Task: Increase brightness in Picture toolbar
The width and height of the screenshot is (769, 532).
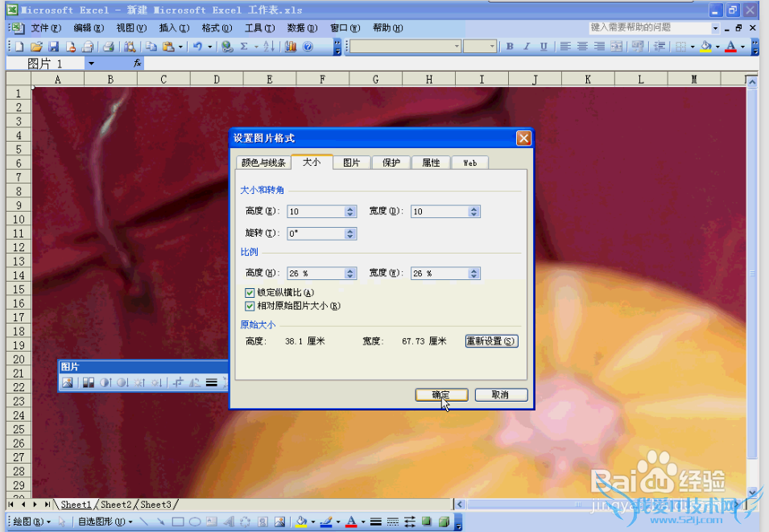Action: click(x=140, y=382)
